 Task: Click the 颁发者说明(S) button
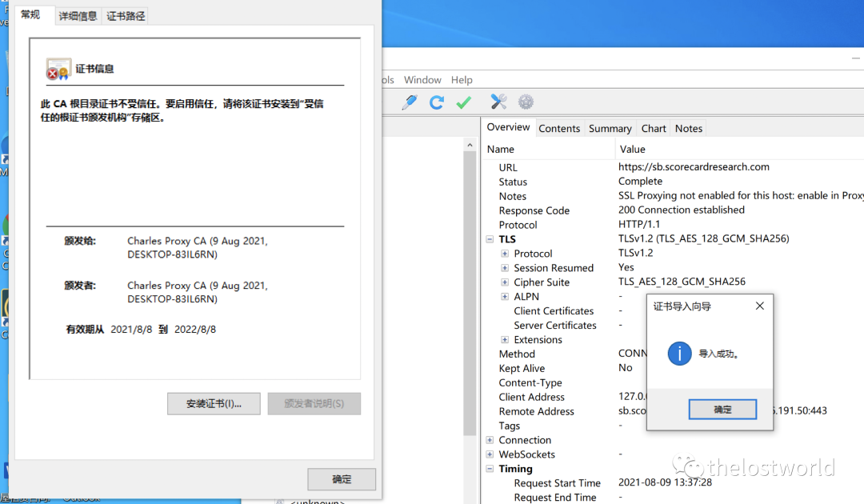tap(314, 404)
